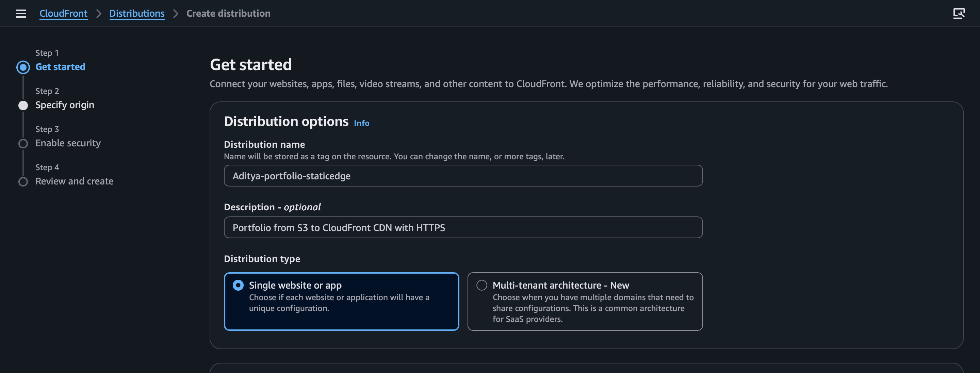Select Multi-tenant architecture radio option

point(481,285)
